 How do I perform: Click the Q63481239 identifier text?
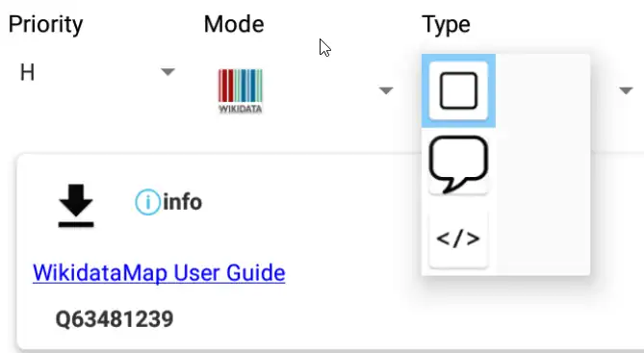point(115,319)
